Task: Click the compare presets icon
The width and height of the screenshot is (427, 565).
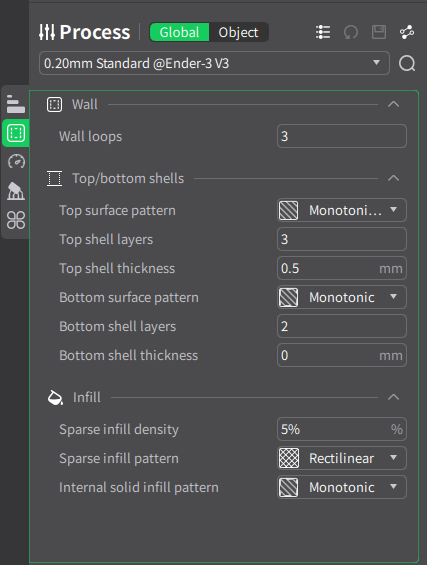Action: [x=407, y=32]
